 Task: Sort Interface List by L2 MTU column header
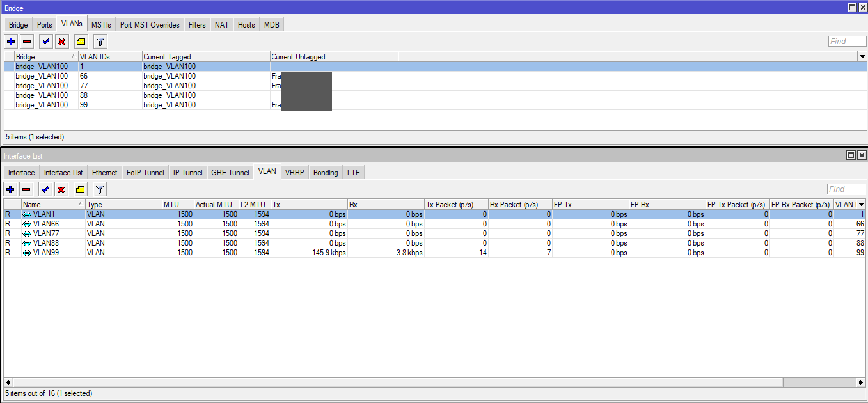[255, 205]
